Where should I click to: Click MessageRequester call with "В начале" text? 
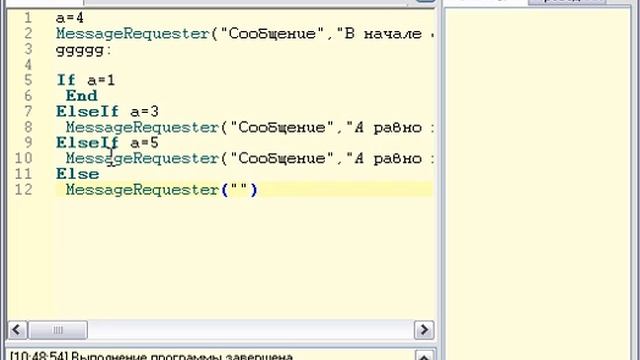244,33
